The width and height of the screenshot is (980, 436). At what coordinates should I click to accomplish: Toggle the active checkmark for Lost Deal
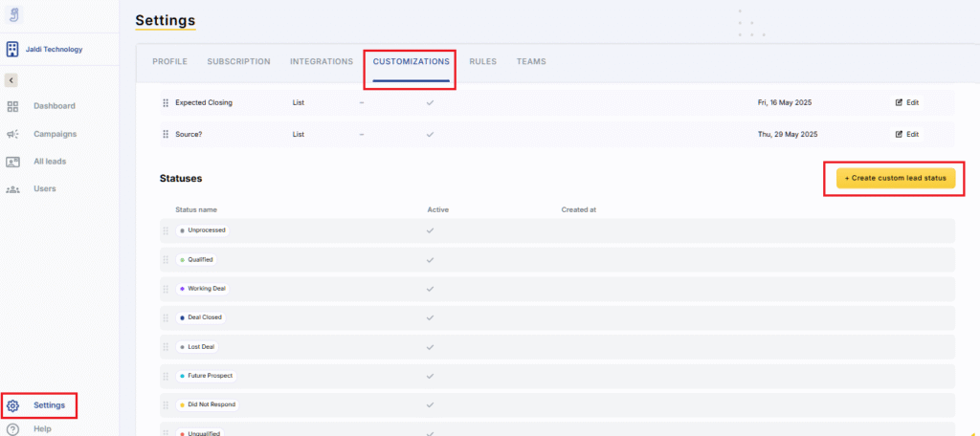click(x=431, y=347)
